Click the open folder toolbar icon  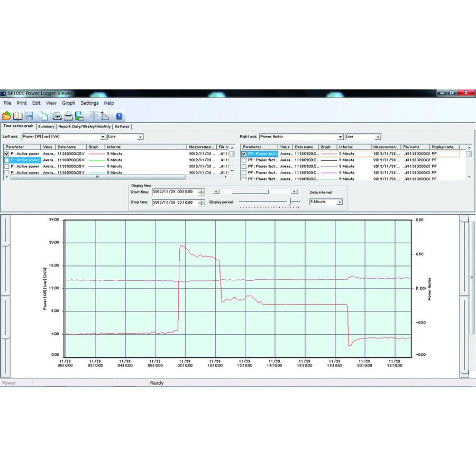coord(6,116)
